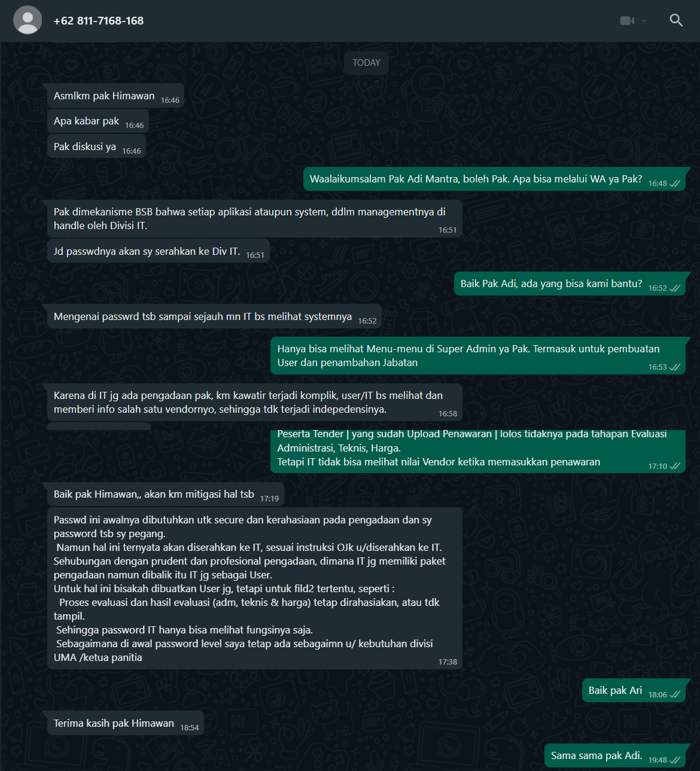Click read ticks on the 16:53 message
Screen dimensions: 700x771
[675, 367]
